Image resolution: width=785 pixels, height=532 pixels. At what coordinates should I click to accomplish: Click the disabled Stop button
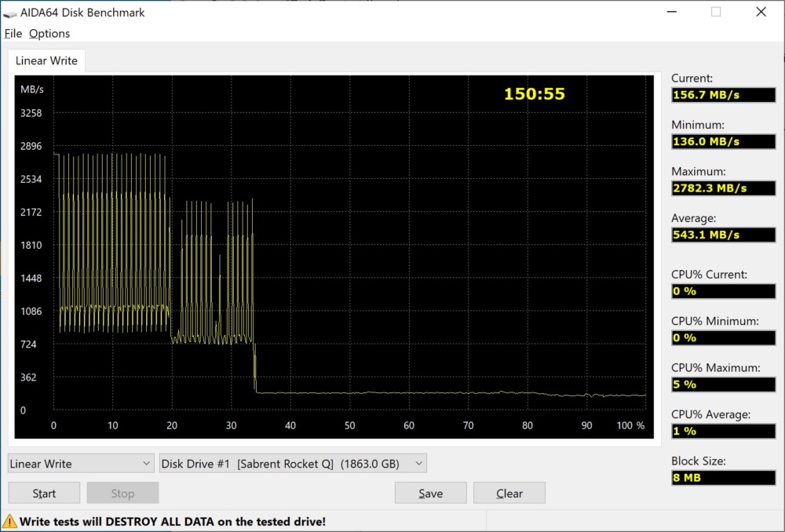point(122,494)
